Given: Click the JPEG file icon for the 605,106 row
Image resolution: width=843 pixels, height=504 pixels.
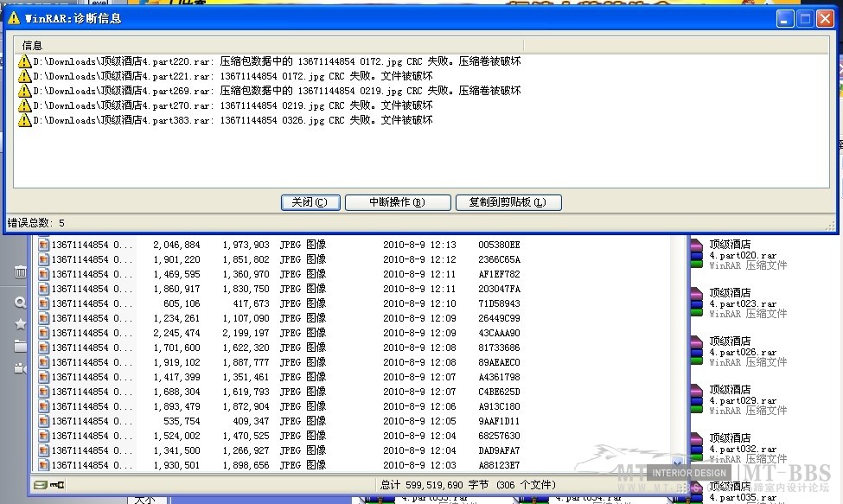Looking at the screenshot, I should pos(43,303).
